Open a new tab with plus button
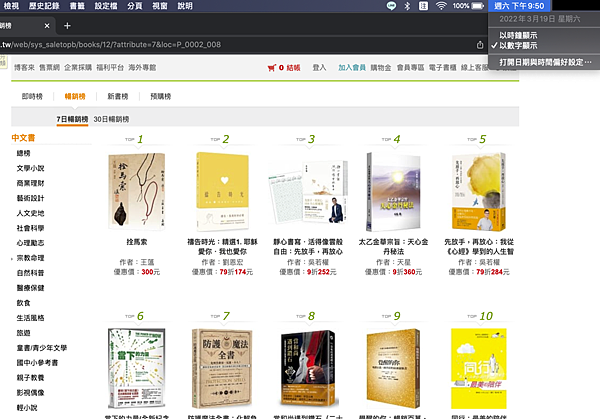Image resolution: width=600 pixels, height=419 pixels. click(67, 26)
